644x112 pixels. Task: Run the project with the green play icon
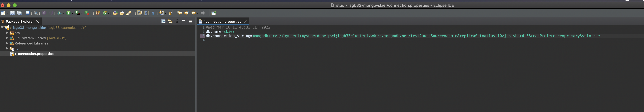pyautogui.click(x=68, y=13)
